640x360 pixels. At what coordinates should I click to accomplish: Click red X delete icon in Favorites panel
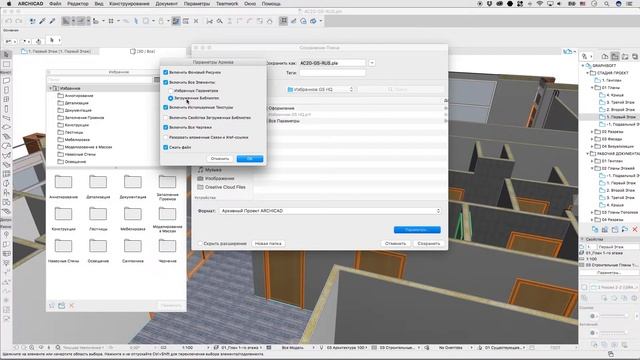point(71,305)
